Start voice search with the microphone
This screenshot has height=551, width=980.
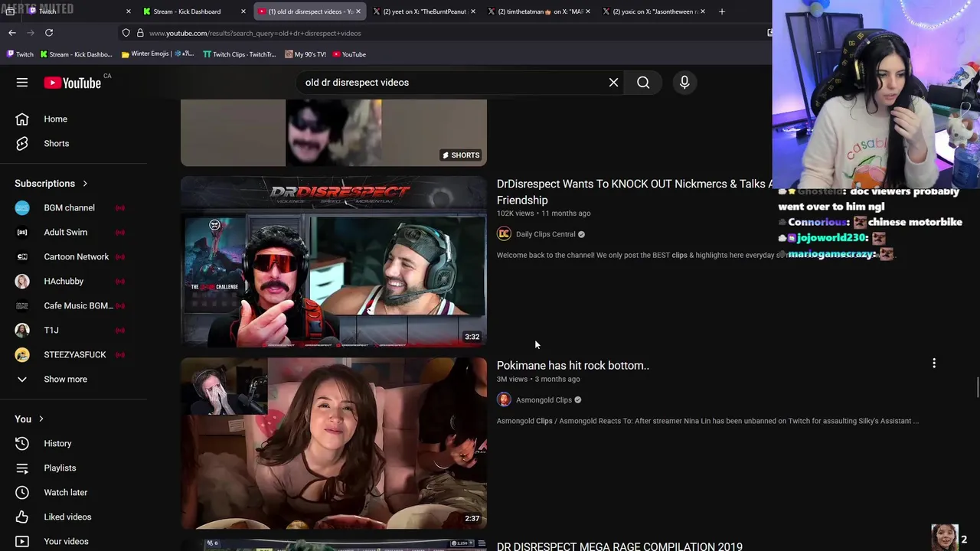click(x=684, y=83)
